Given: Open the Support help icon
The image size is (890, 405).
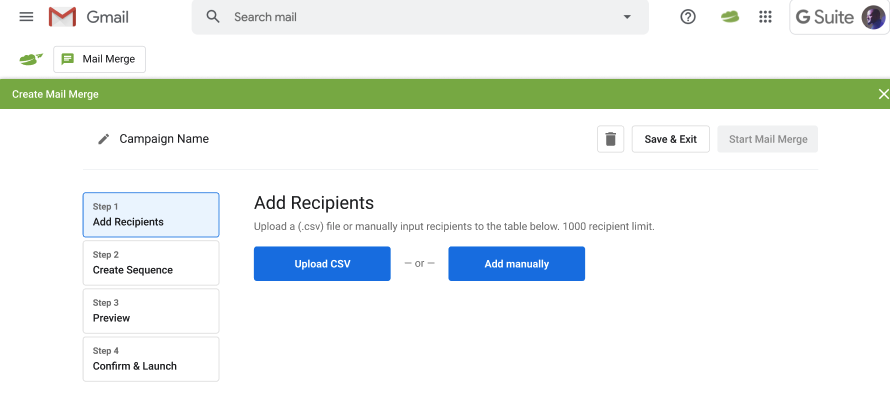Looking at the screenshot, I should (688, 17).
